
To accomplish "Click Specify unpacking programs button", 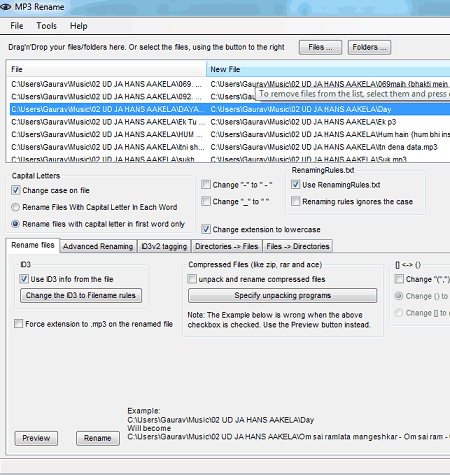I will tap(283, 296).
